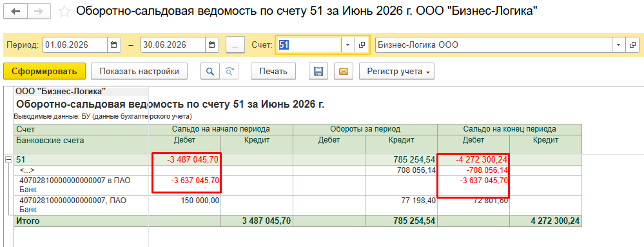The height and width of the screenshot is (247, 644).
Task: Open account 51 card with open icon
Action: 362,44
